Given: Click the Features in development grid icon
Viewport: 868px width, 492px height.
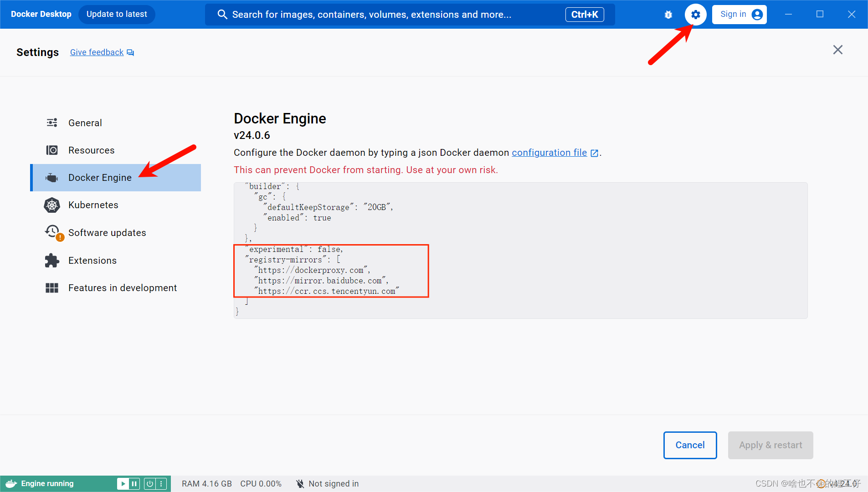Looking at the screenshot, I should (x=52, y=287).
